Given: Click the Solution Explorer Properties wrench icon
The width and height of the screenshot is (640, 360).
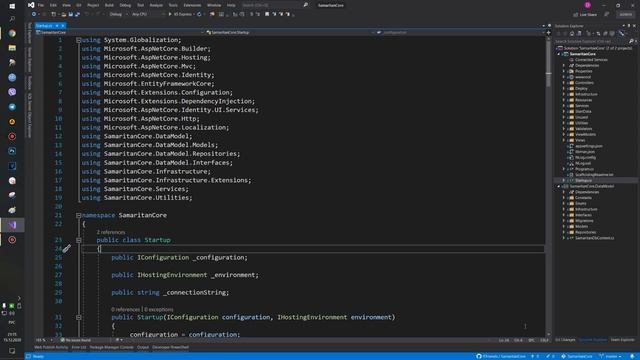Looking at the screenshot, I should click(621, 33).
